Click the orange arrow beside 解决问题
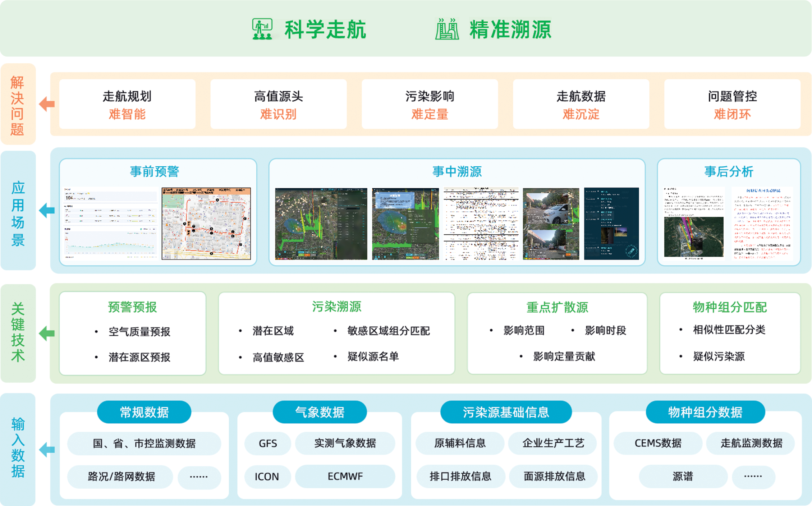The image size is (812, 506). [x=47, y=104]
